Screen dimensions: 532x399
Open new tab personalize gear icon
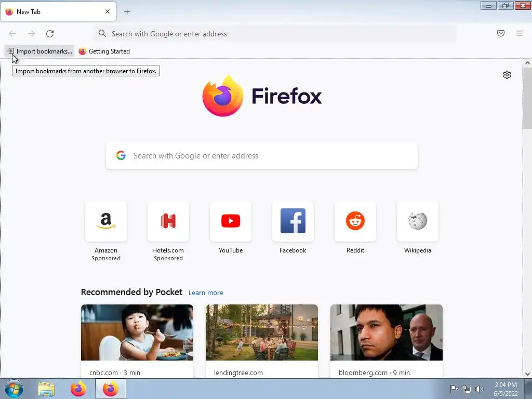[507, 75]
